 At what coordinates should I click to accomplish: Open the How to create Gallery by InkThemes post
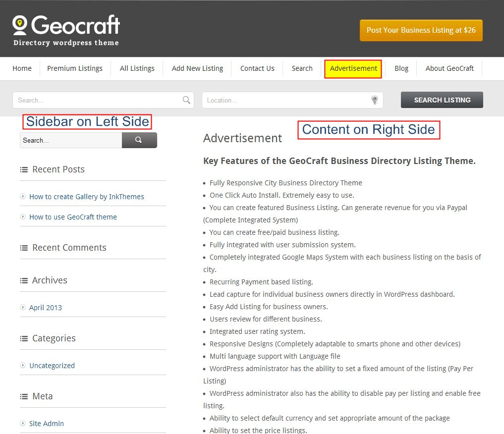87,197
